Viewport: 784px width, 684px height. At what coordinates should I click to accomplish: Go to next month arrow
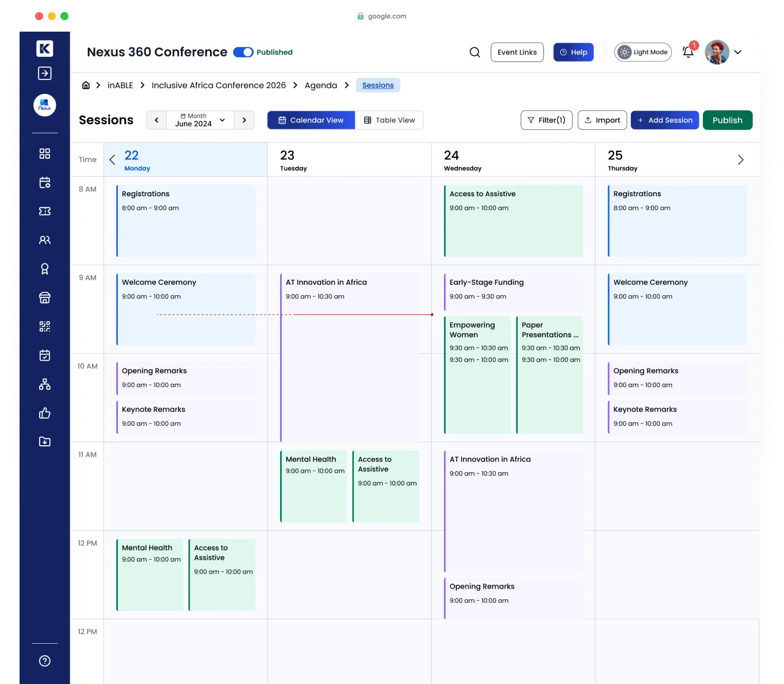coord(244,120)
